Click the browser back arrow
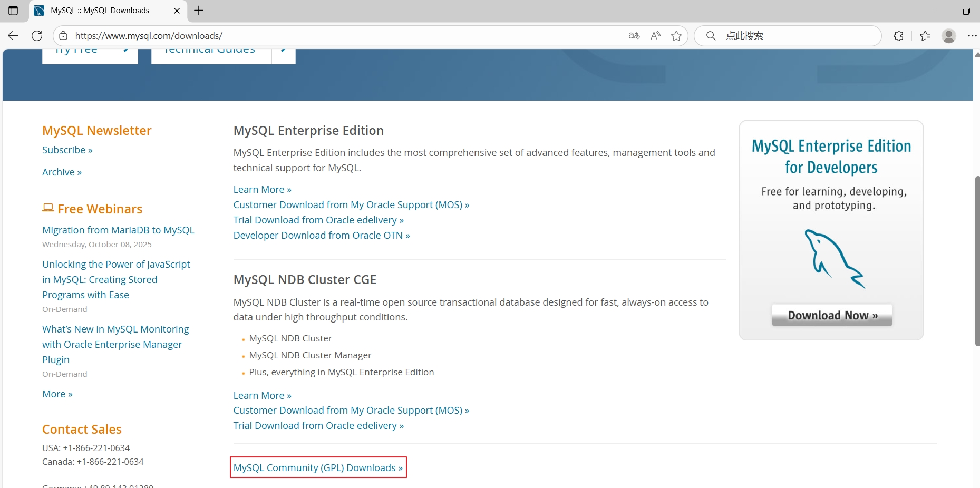Viewport: 980px width, 488px height. point(13,36)
